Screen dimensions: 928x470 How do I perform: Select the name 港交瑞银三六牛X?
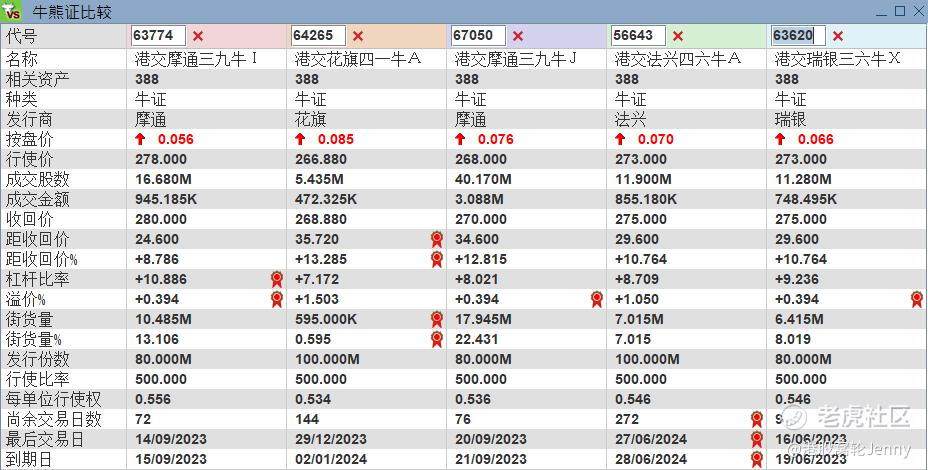click(837, 59)
